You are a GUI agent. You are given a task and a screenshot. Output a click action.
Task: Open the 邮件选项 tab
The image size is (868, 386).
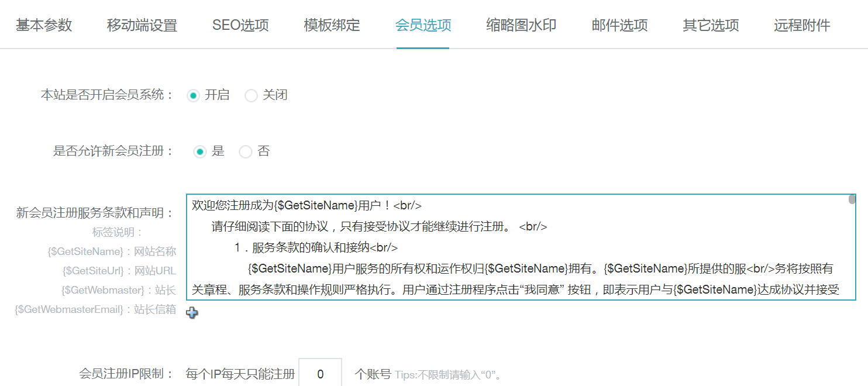[x=619, y=25]
